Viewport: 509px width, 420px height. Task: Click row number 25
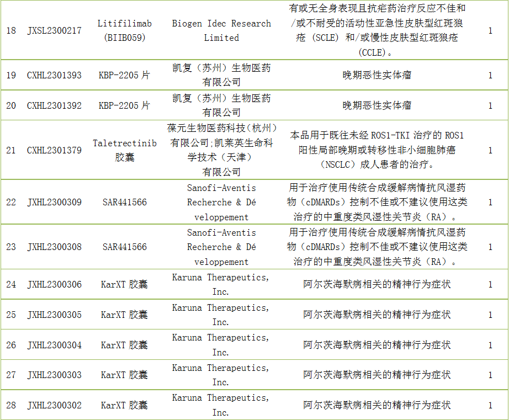(x=11, y=315)
